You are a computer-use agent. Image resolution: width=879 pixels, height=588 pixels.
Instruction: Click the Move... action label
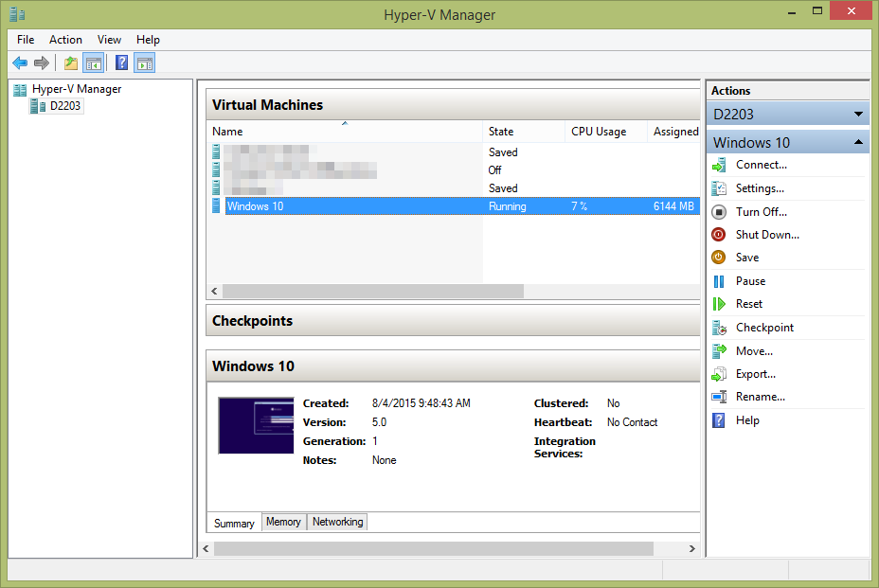[x=754, y=351]
